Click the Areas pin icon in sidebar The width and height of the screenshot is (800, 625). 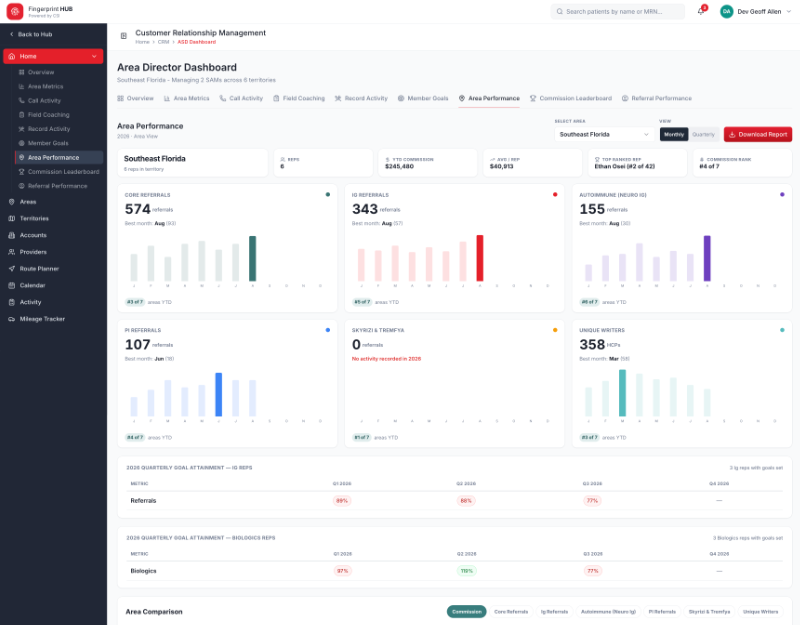point(11,202)
